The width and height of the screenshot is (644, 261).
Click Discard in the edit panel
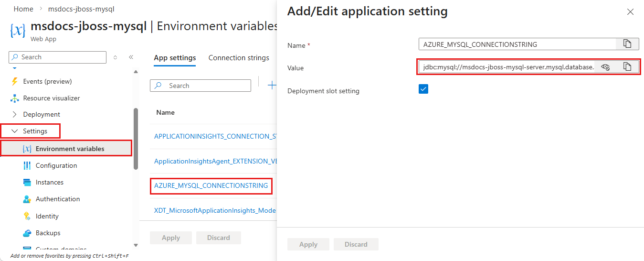point(356,244)
